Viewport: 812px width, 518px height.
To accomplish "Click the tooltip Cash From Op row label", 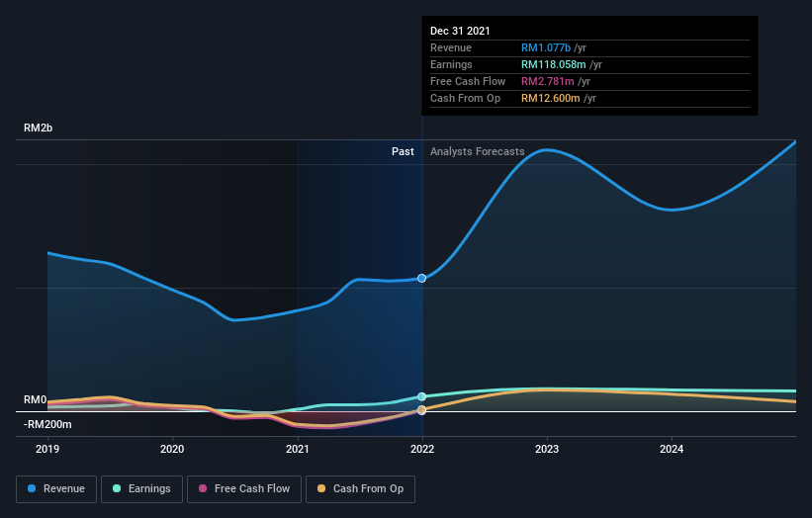I will [465, 98].
